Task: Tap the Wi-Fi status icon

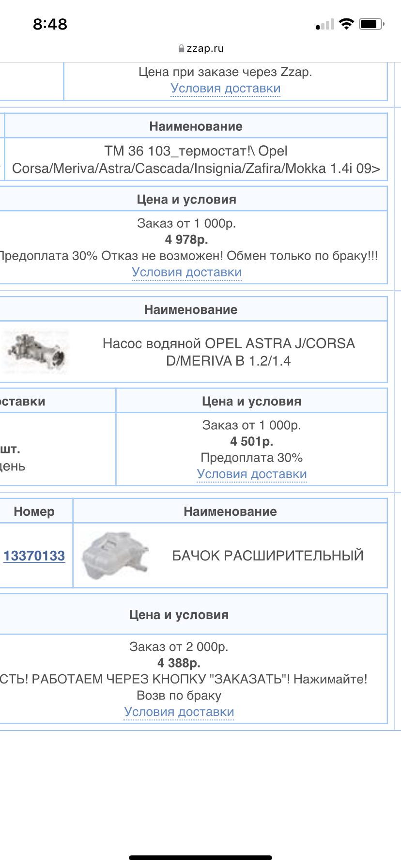Action: 347,24
